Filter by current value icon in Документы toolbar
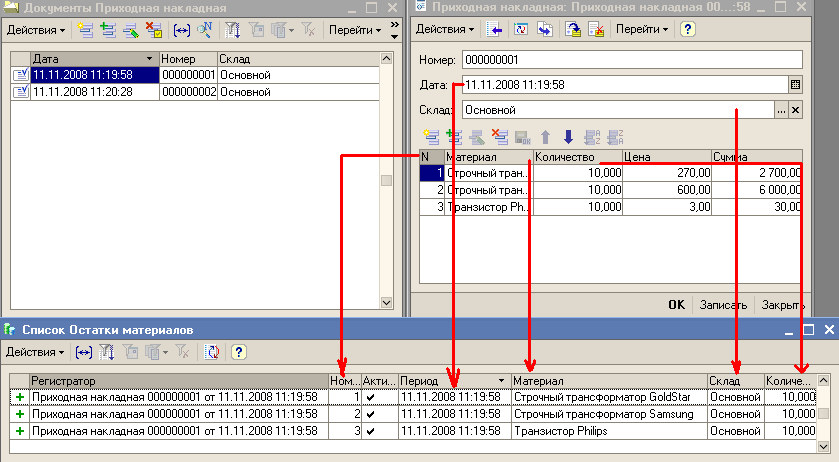 [x=256, y=31]
